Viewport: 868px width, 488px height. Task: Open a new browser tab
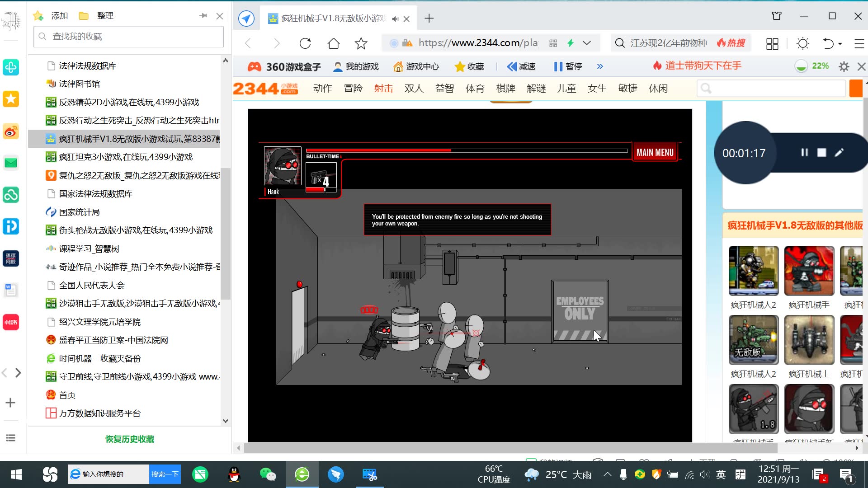pos(429,18)
